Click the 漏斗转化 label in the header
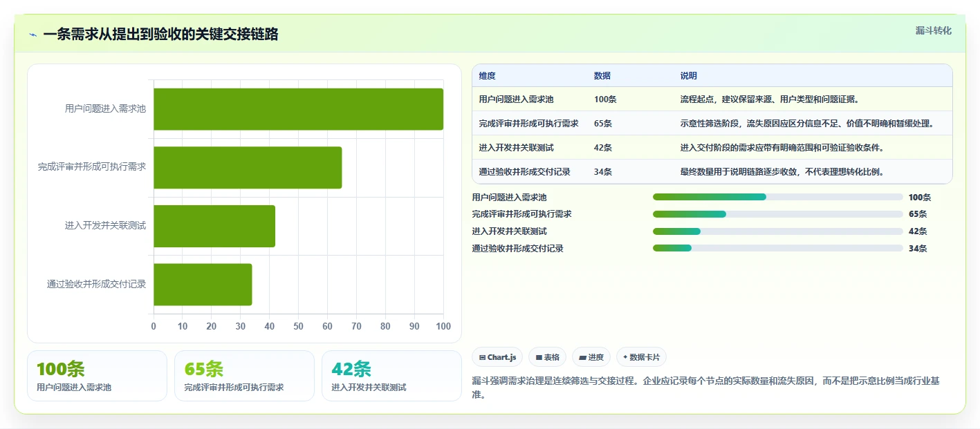 (x=933, y=30)
